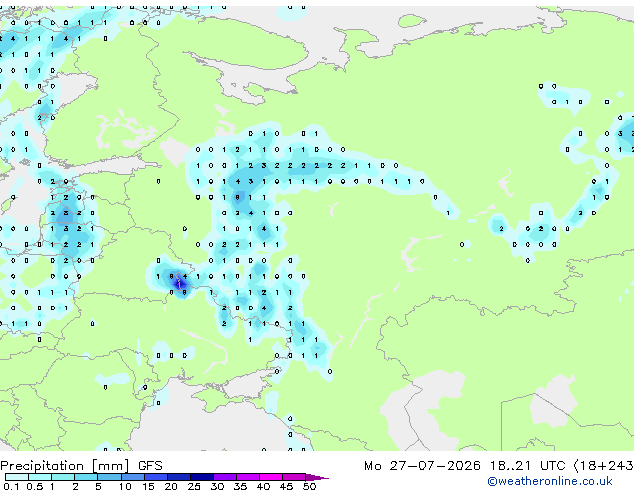Click the legend label '0.1'
The width and height of the screenshot is (634, 490).
[x=11, y=486]
